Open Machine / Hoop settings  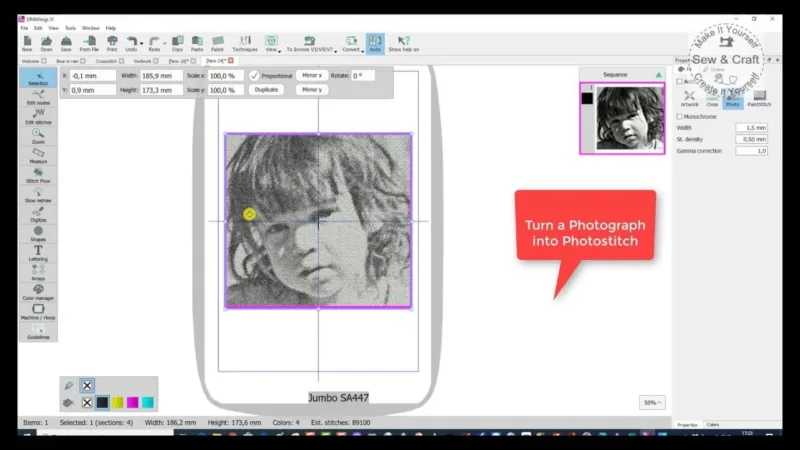(38, 312)
